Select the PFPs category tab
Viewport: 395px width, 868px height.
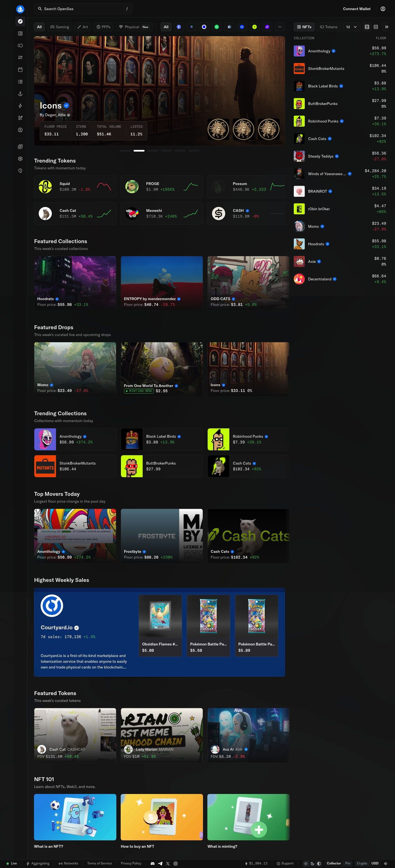[104, 27]
